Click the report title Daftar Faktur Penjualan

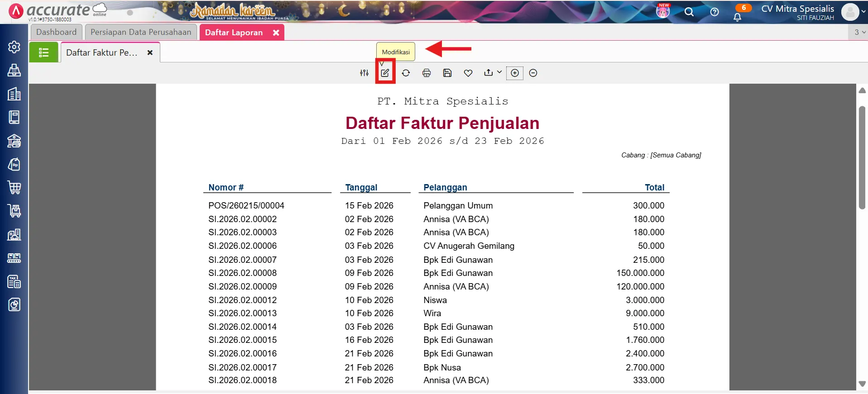442,123
